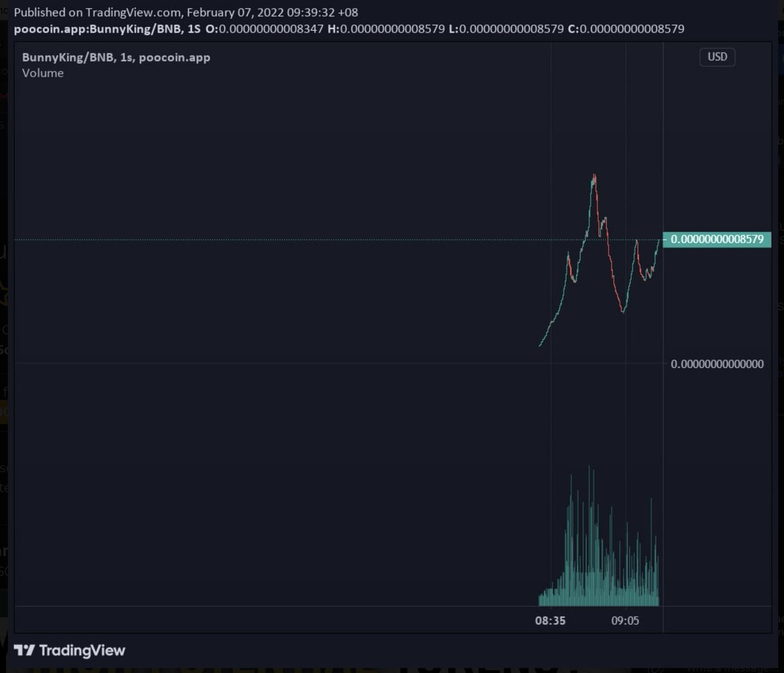Click the TradingView logo
Image resolution: width=784 pixels, height=673 pixels.
(69, 650)
